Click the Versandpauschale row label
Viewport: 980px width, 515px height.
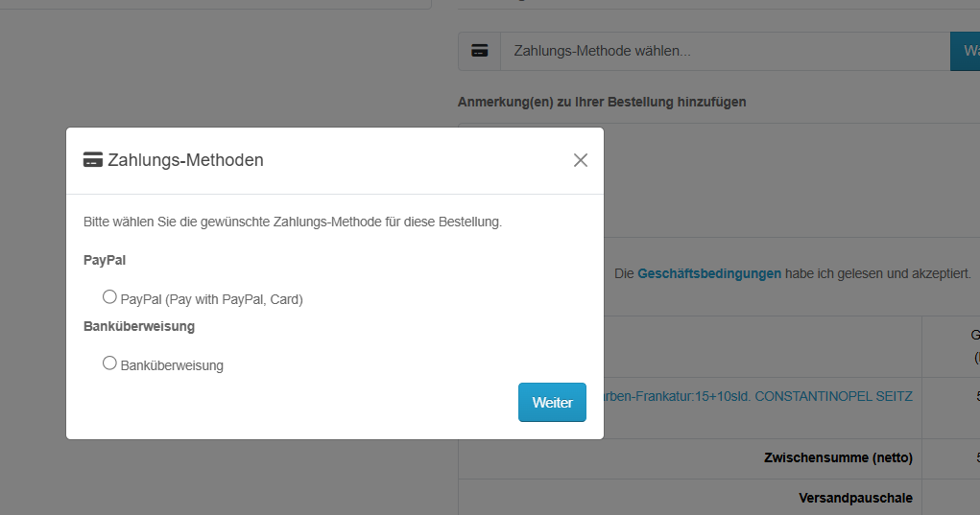[x=854, y=498]
